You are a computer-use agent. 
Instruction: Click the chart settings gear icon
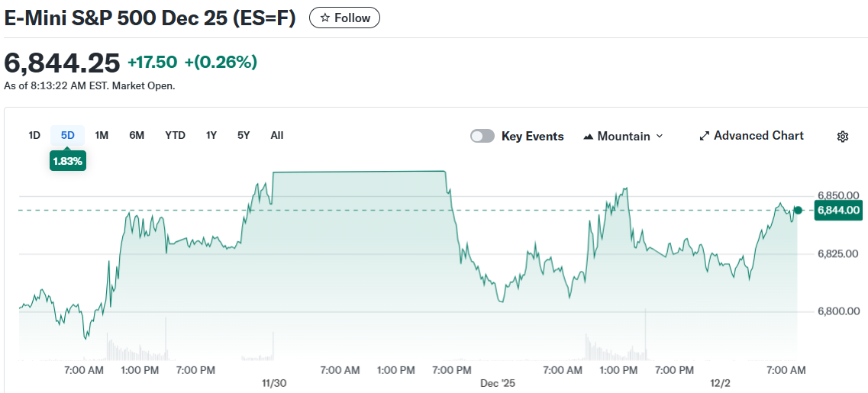(843, 137)
